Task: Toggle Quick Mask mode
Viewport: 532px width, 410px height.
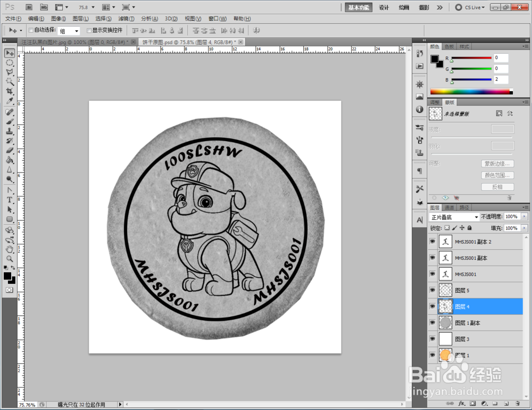Action: point(9,290)
